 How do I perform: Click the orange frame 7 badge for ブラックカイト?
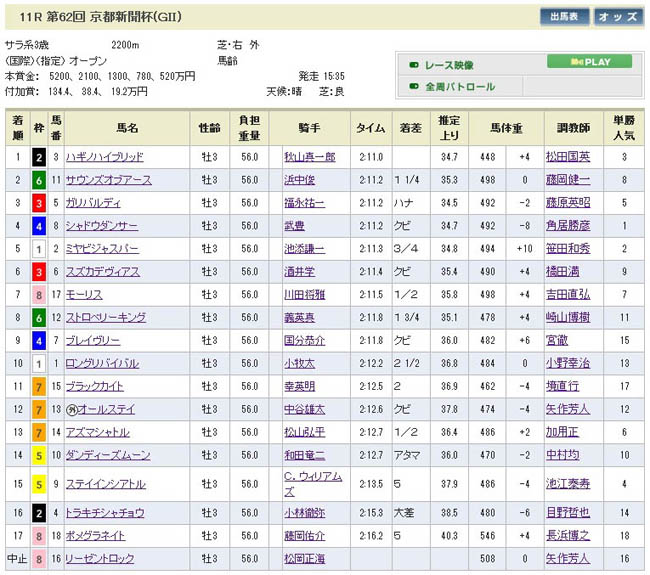click(38, 385)
